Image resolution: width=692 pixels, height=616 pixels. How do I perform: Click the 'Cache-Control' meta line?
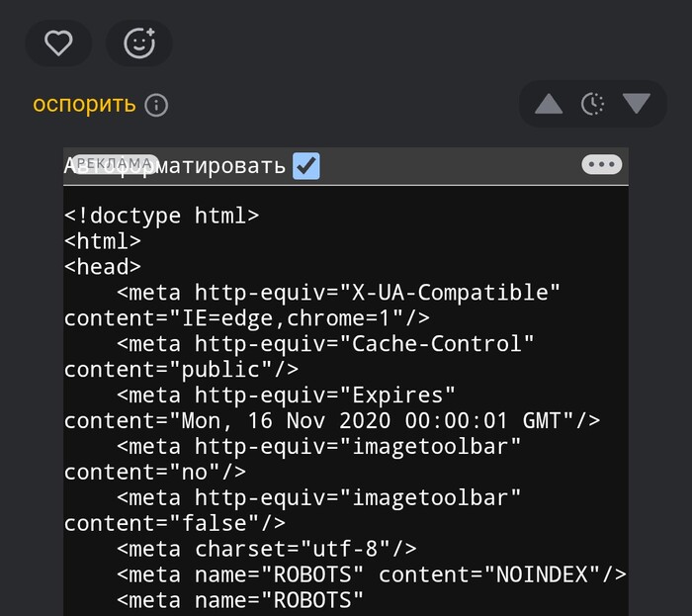tap(325, 344)
